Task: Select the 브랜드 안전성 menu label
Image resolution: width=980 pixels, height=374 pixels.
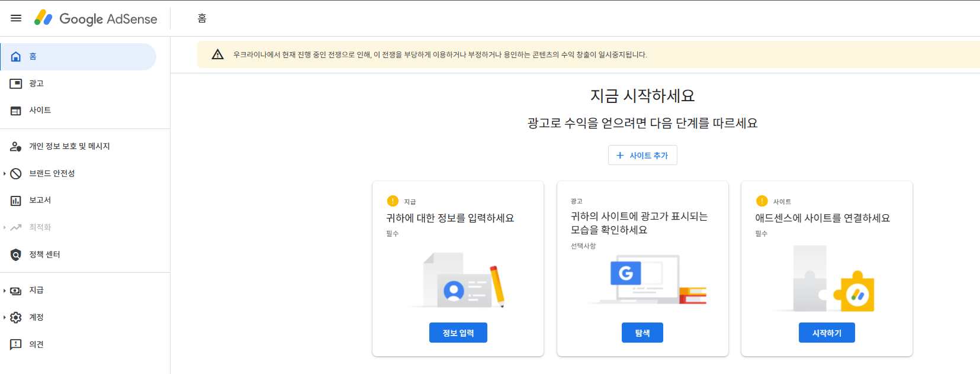Action: tap(52, 173)
